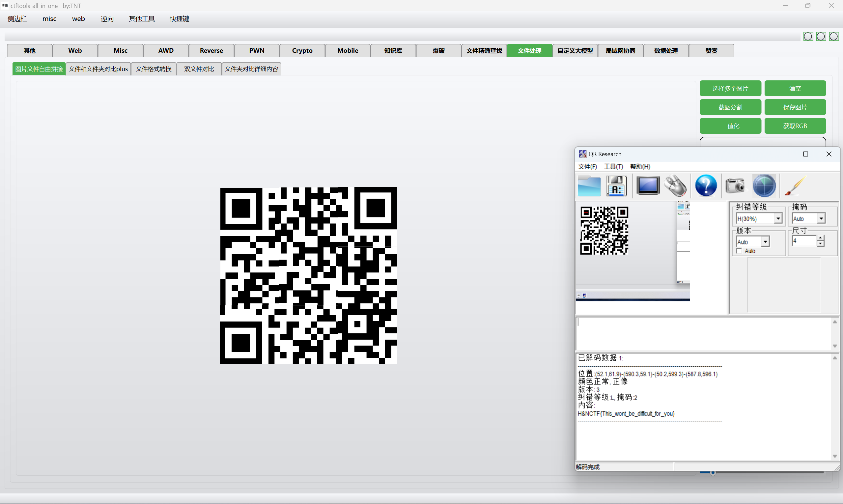
Task: Click the empty text input box in QR Research
Action: pos(703,333)
